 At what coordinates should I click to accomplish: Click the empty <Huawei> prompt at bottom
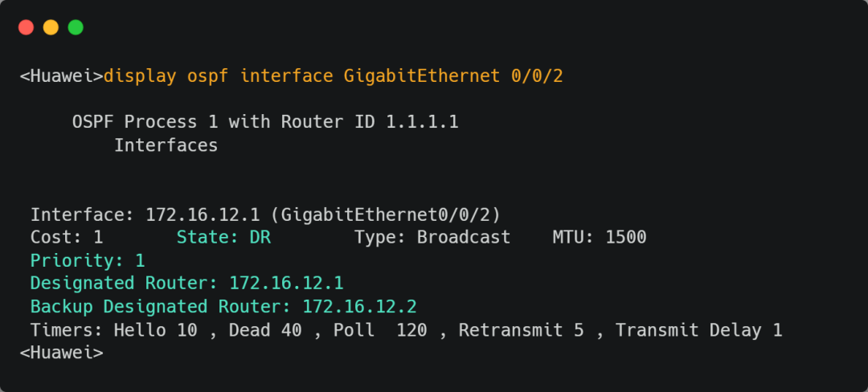coord(61,353)
